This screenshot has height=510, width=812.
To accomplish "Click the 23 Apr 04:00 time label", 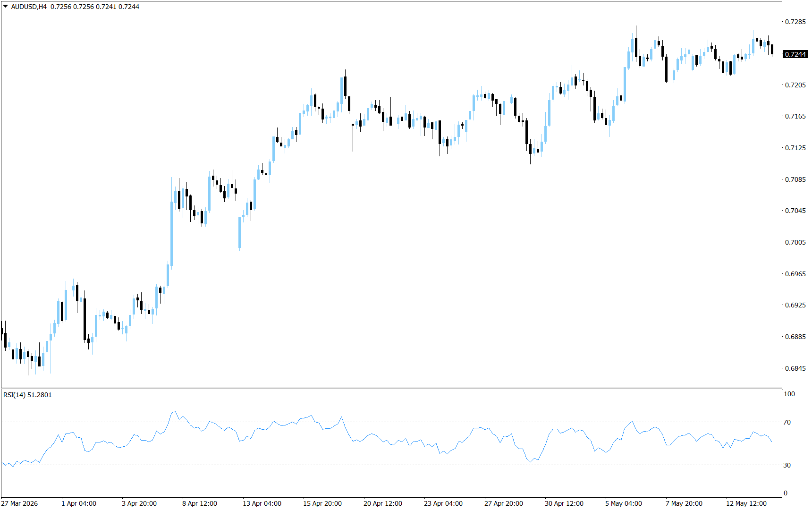I will 443,503.
